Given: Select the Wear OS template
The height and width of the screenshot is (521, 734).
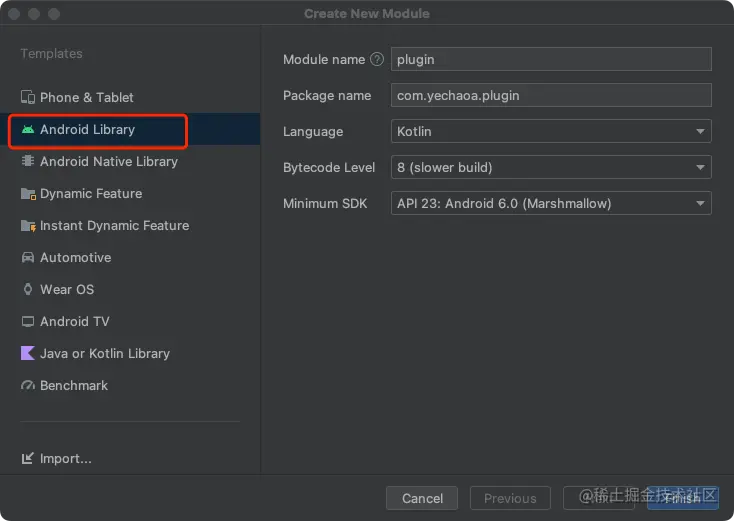Looking at the screenshot, I should [67, 290].
